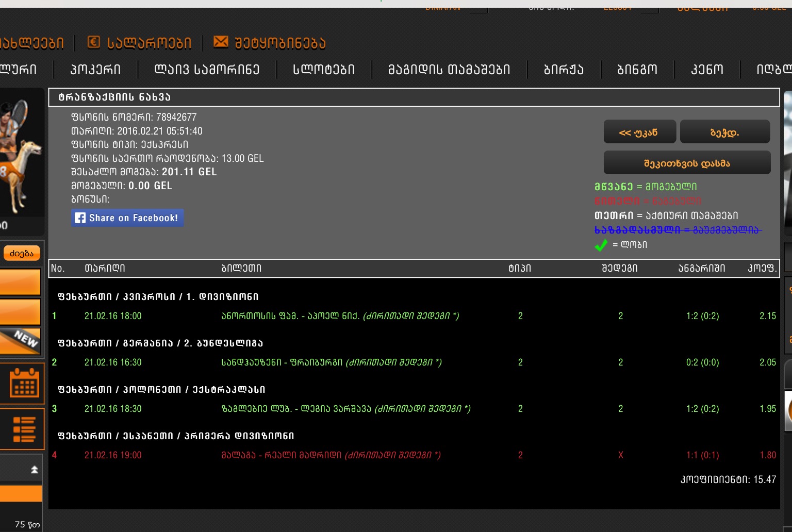Click the შეკითხვის დასმა button
The image size is (792, 532).
[687, 163]
